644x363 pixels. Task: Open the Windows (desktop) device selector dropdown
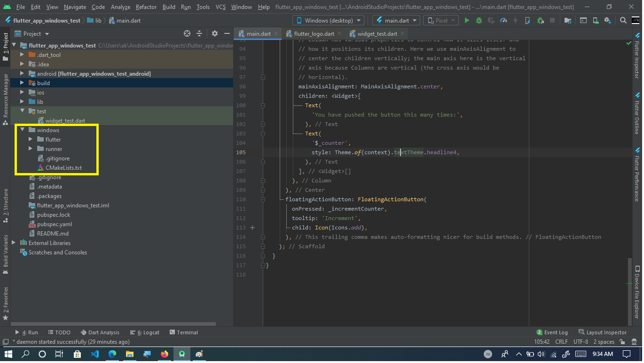pyautogui.click(x=328, y=20)
